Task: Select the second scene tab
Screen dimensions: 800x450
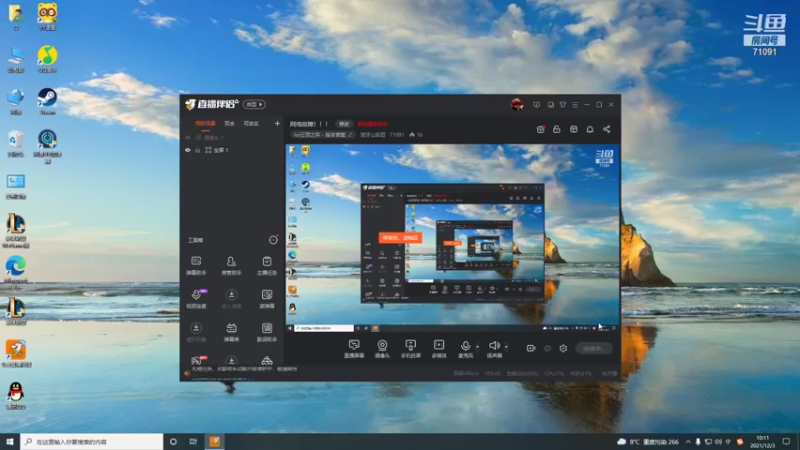Action: (230, 123)
